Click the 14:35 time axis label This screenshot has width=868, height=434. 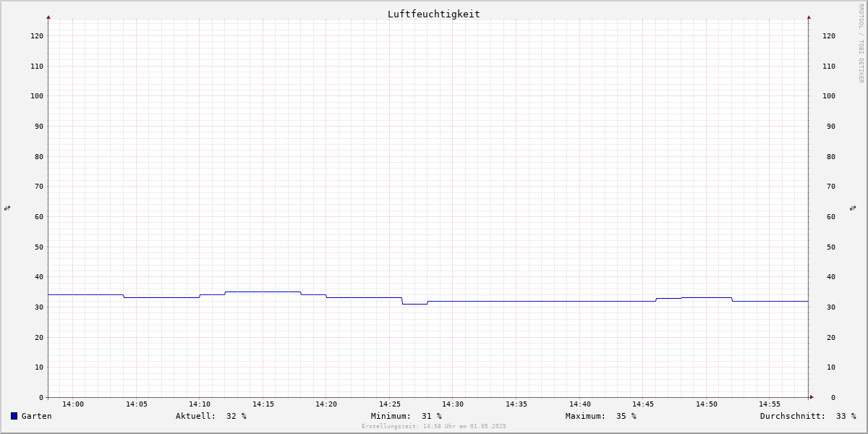516,404
